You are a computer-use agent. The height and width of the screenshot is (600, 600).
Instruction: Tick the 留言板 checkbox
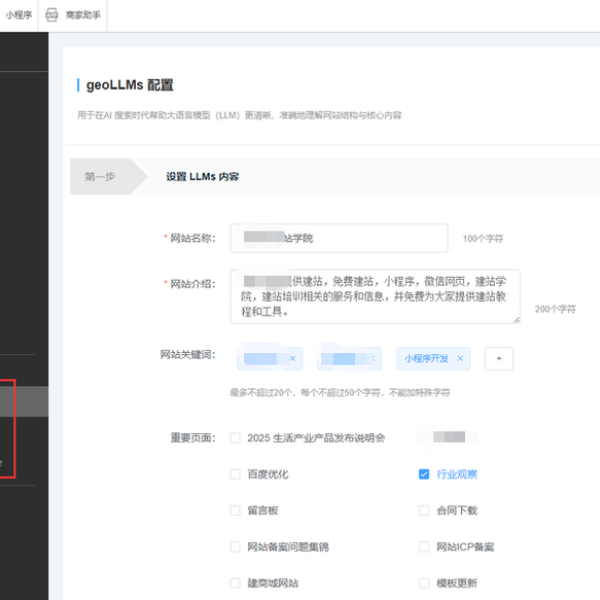[236, 510]
